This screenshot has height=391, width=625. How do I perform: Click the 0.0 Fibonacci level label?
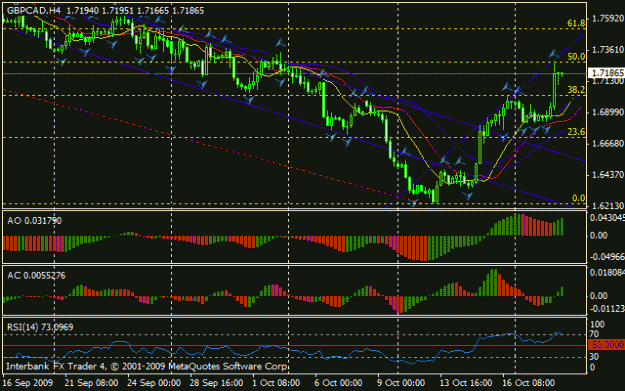tap(578, 198)
